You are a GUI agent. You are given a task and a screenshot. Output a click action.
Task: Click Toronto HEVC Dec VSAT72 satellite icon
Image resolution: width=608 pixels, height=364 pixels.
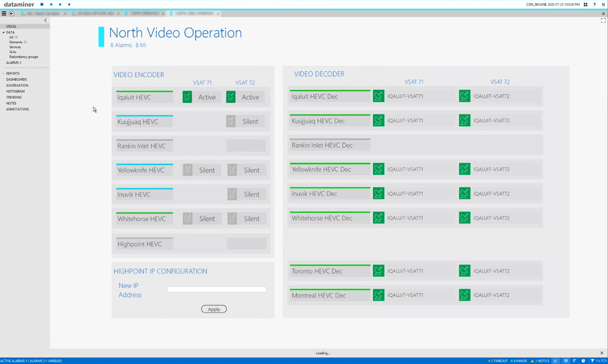464,271
